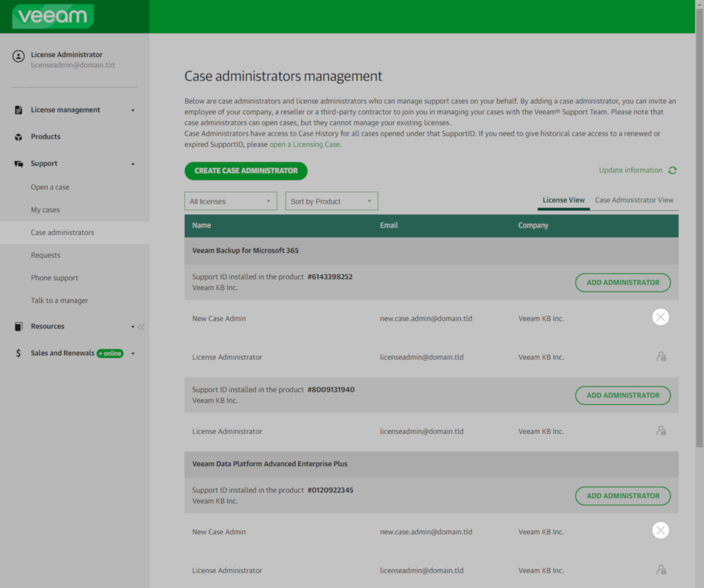Click the Veeam Data Platform Advanced Enterprise Plus row

[431, 464]
